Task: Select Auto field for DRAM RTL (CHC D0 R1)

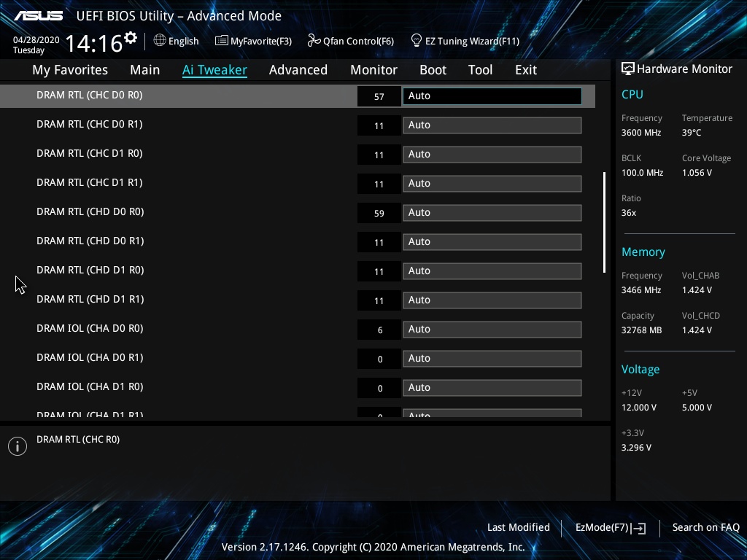Action: tap(492, 125)
